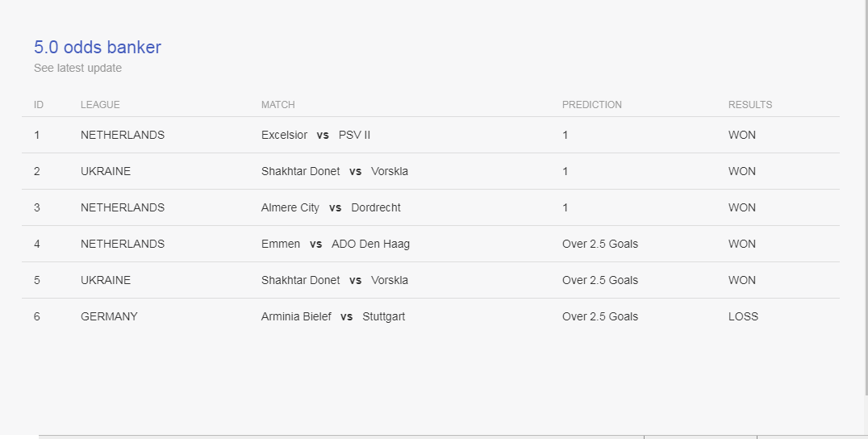Screen dimensions: 868x439
Task: Select the GERMANY league cell
Action: [x=109, y=316]
